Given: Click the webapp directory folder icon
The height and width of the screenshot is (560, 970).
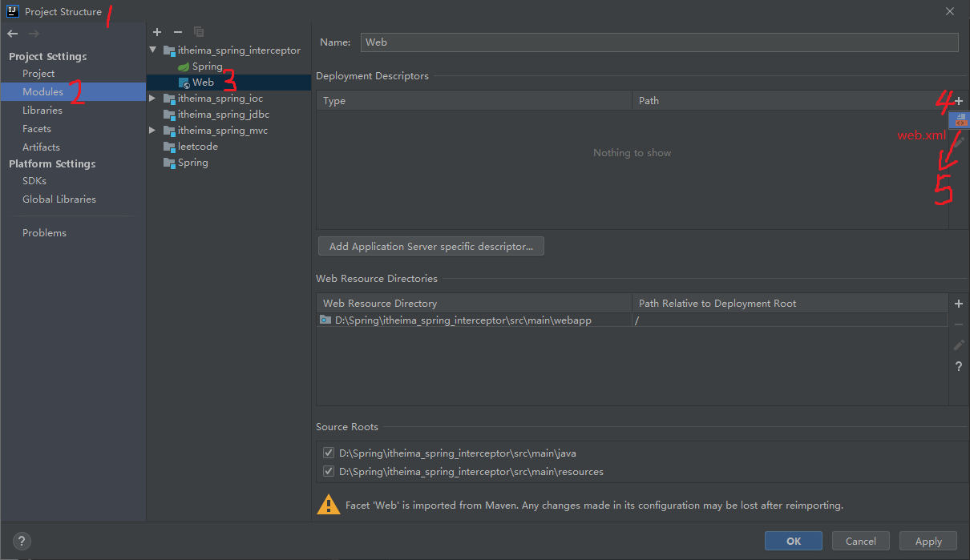Looking at the screenshot, I should 325,320.
